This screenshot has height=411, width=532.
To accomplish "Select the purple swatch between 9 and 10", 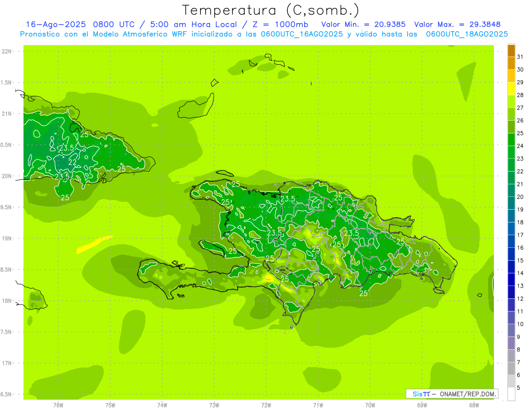I will point(511,330).
